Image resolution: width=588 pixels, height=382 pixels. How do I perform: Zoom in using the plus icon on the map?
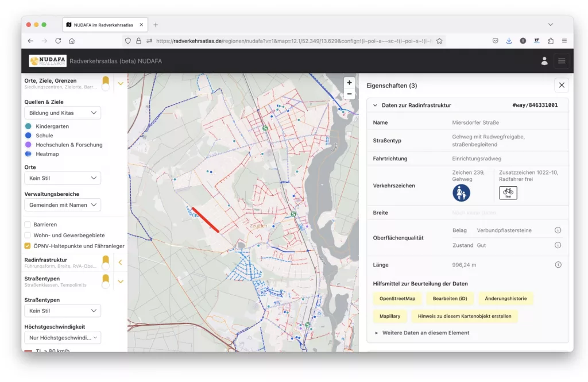click(x=349, y=83)
